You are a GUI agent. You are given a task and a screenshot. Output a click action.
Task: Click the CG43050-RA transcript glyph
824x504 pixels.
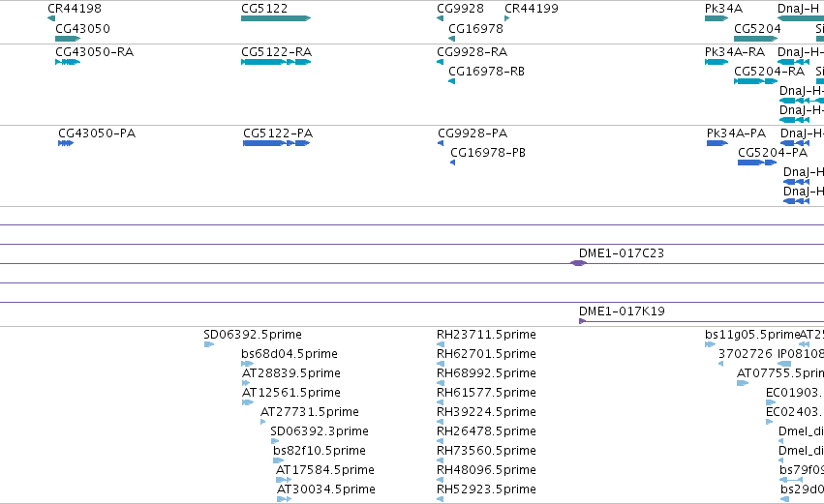[68, 62]
